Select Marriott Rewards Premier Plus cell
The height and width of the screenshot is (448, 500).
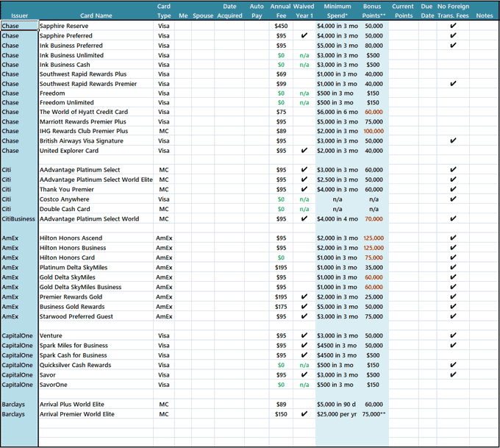(x=96, y=121)
